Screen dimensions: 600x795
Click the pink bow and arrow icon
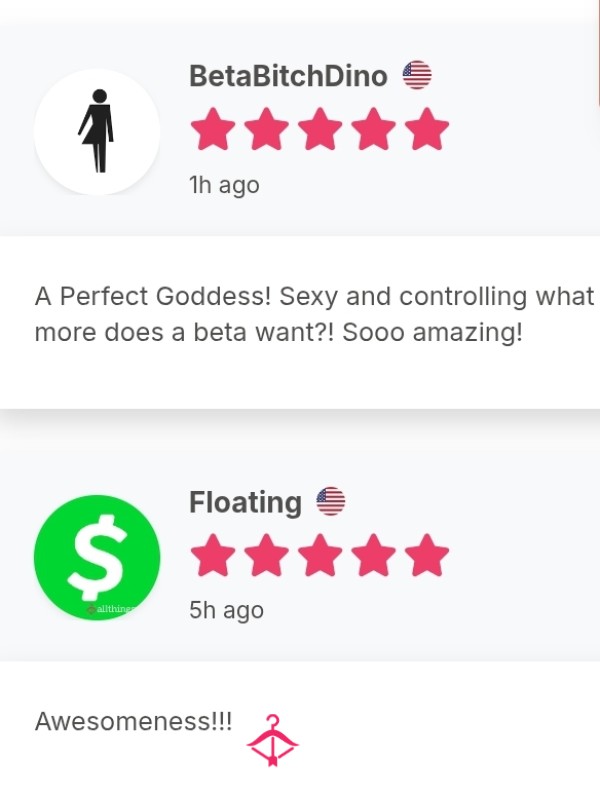pyautogui.click(x=272, y=740)
